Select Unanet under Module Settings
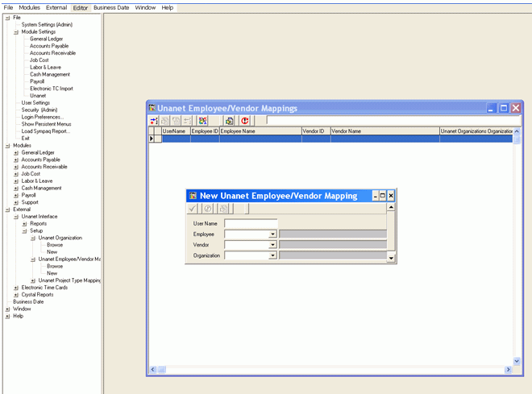The height and width of the screenshot is (394, 532). pos(38,96)
